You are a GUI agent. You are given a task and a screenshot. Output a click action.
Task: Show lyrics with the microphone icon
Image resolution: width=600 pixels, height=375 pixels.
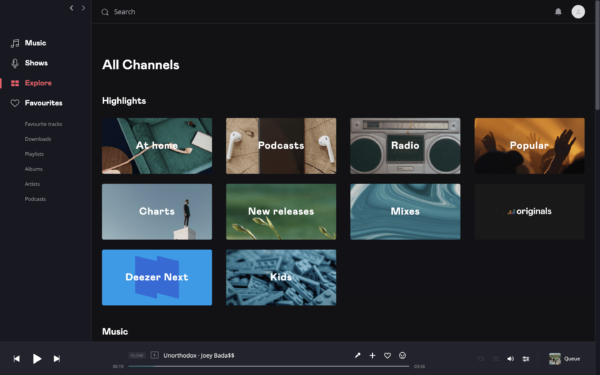(x=357, y=355)
